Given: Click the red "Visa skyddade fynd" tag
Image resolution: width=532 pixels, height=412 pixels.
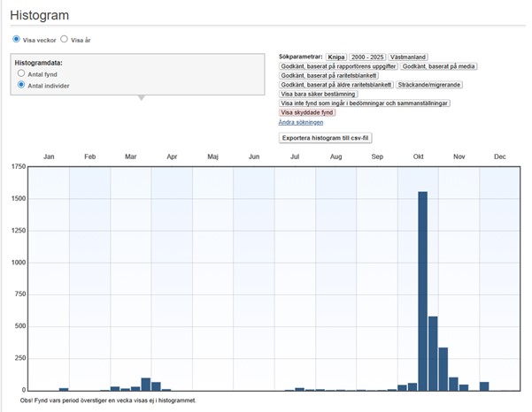Looking at the screenshot, I should (x=307, y=112).
